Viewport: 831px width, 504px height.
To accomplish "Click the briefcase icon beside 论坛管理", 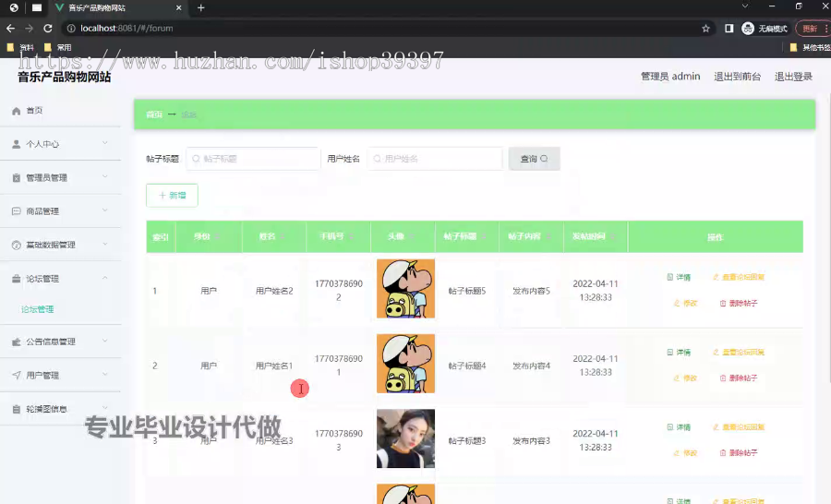I will click(x=17, y=279).
